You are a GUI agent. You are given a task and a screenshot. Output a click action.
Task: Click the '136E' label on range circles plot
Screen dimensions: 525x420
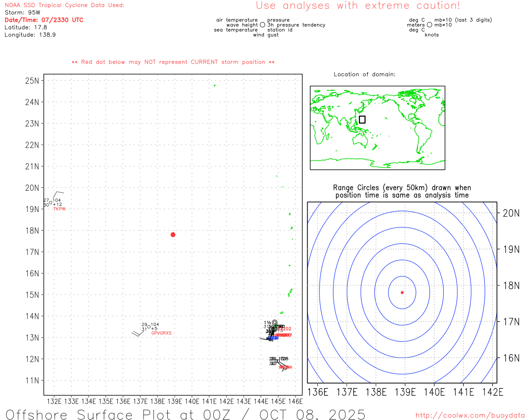[318, 392]
